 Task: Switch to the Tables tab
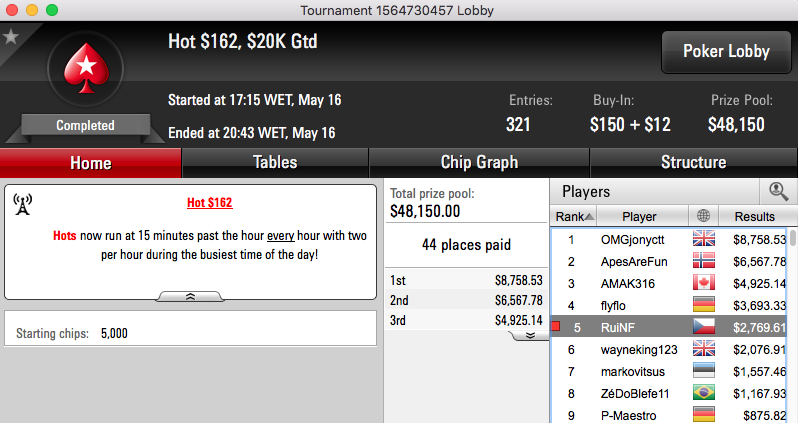pyautogui.click(x=275, y=162)
